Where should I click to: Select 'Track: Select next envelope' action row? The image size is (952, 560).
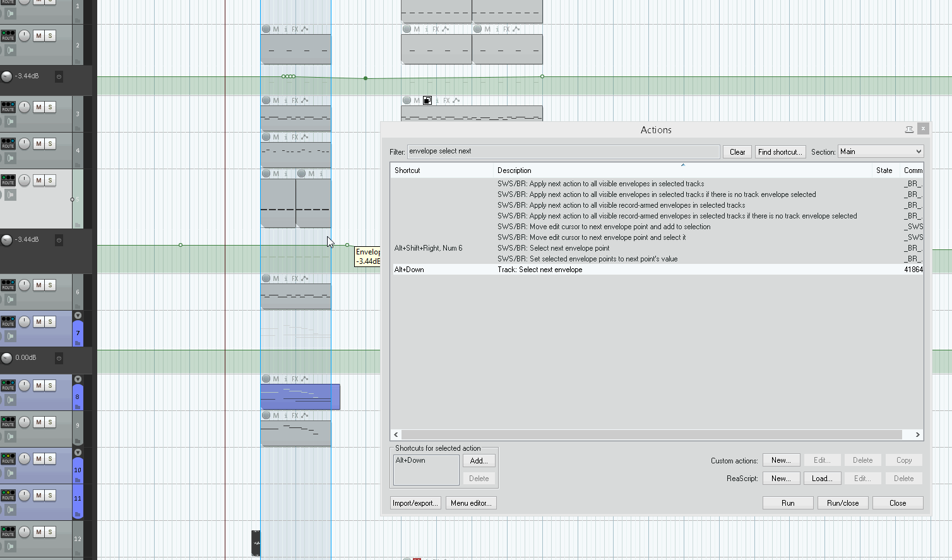pos(657,270)
